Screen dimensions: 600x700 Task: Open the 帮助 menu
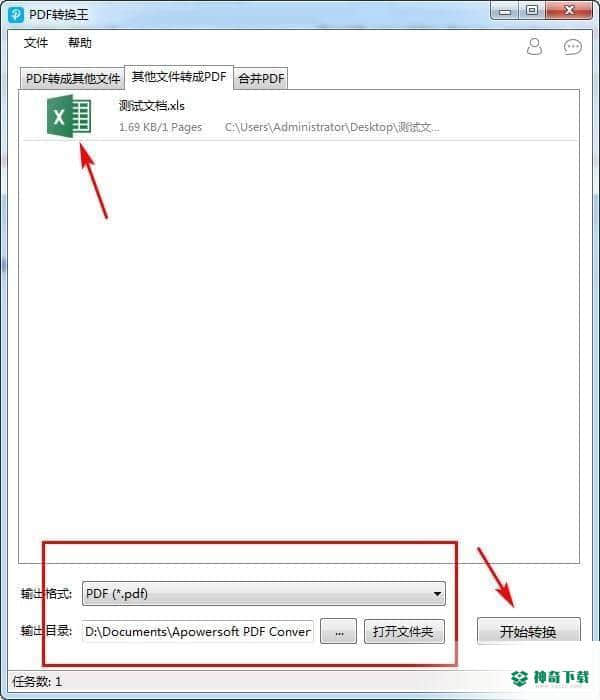click(x=79, y=43)
